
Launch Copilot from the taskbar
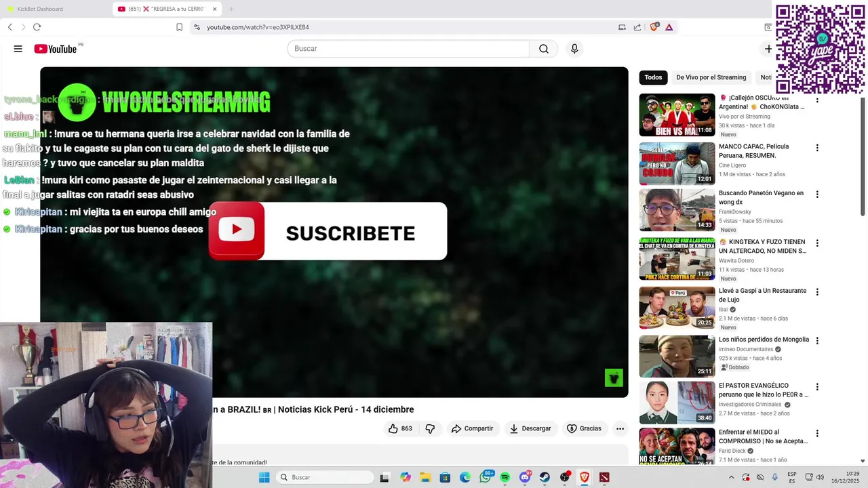pos(406,477)
